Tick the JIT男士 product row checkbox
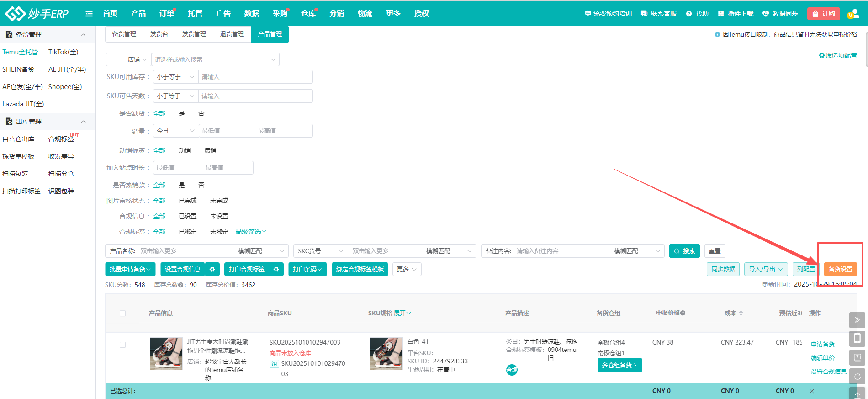868x399 pixels. tap(122, 345)
